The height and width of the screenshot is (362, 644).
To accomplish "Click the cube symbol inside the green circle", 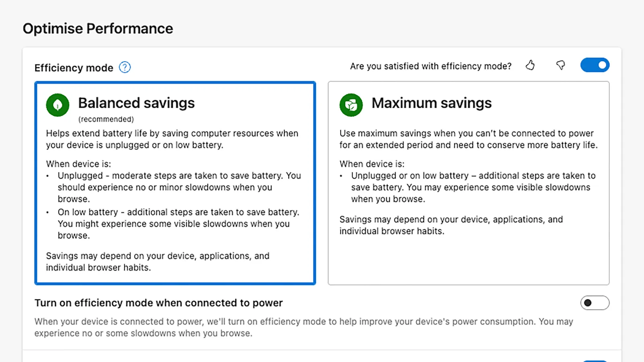I will tap(351, 105).
